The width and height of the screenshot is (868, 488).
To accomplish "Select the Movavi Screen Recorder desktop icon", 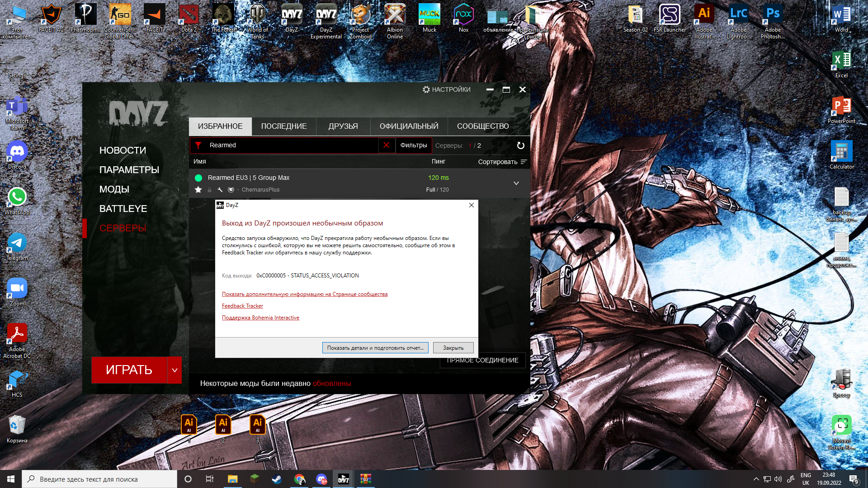I will pos(841,432).
